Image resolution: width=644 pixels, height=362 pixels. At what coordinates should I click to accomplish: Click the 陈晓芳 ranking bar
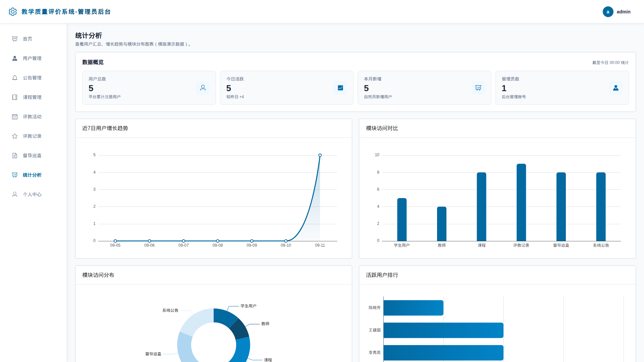point(413,308)
